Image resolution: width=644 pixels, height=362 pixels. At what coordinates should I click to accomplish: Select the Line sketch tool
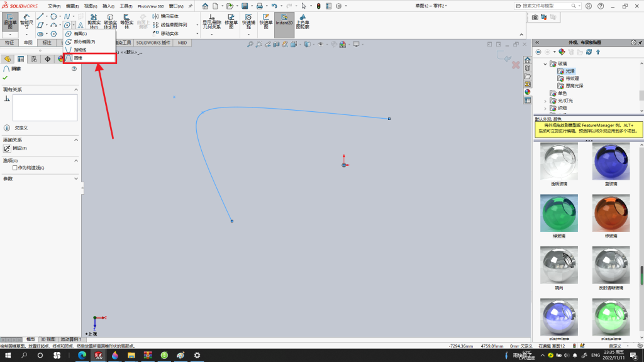(40, 16)
